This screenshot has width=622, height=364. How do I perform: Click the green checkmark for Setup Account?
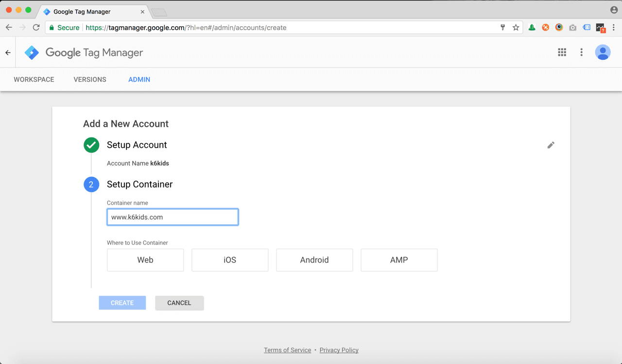tap(91, 145)
